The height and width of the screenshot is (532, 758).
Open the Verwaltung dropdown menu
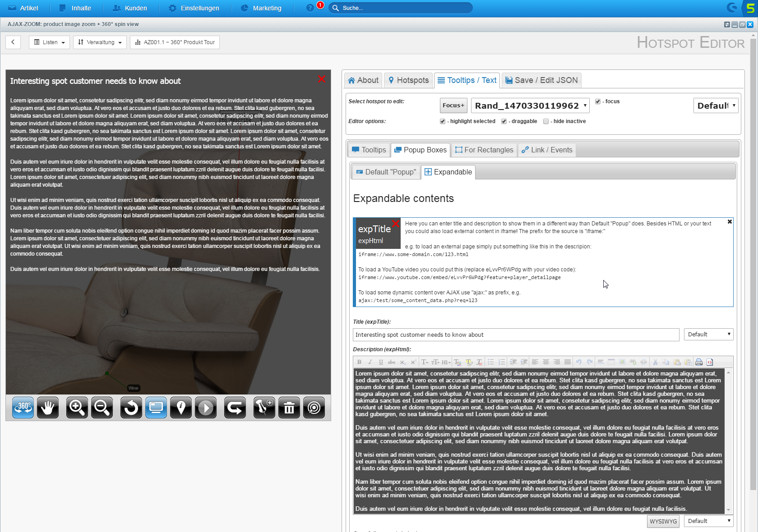pos(100,42)
